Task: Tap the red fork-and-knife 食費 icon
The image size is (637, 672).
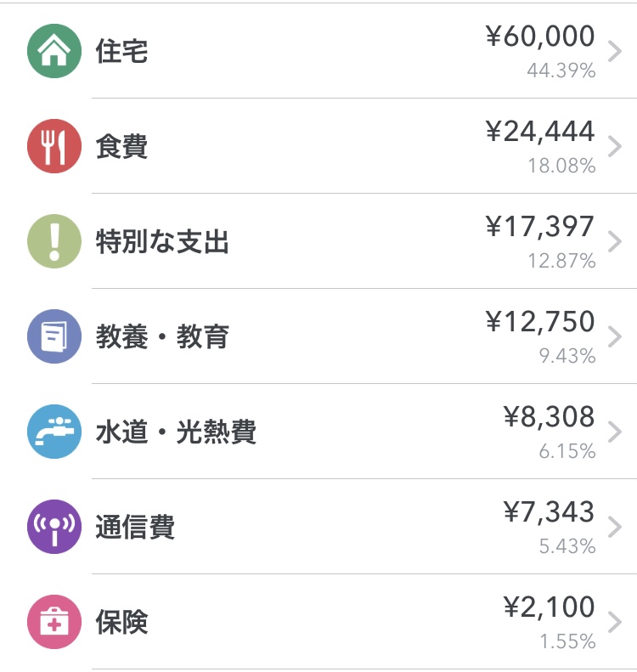Action: [x=54, y=146]
